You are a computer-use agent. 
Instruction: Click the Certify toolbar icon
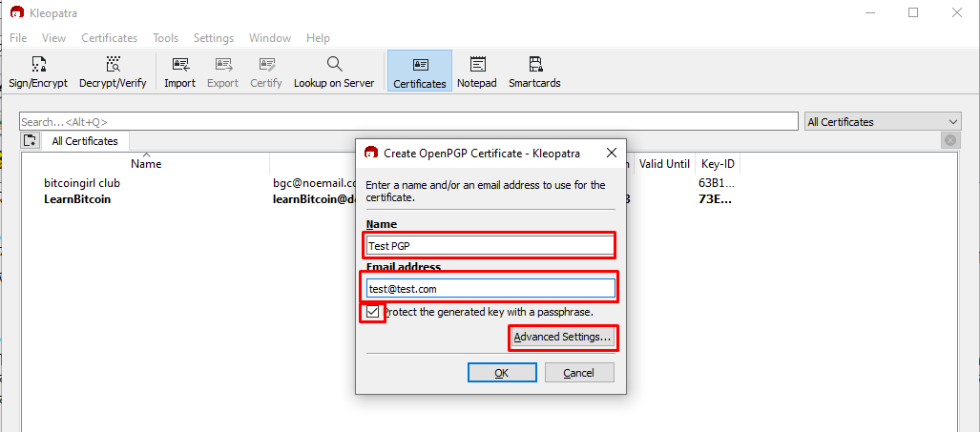266,72
